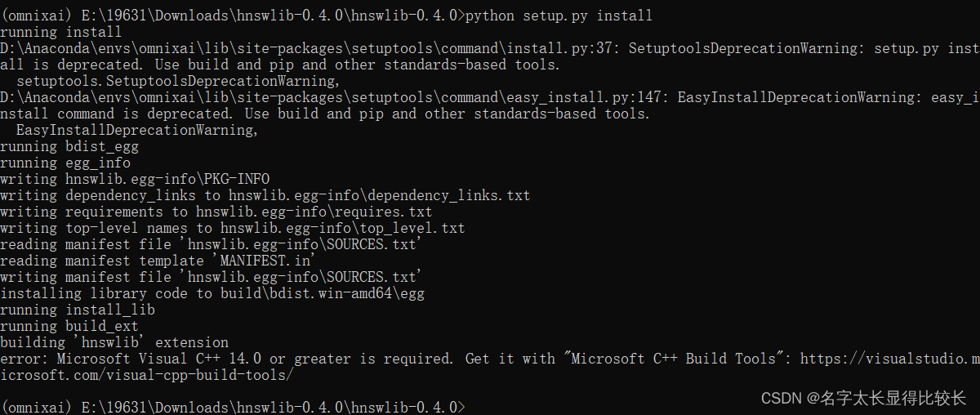
Task: Click the 'running bdist_egg' line
Action: tap(69, 146)
